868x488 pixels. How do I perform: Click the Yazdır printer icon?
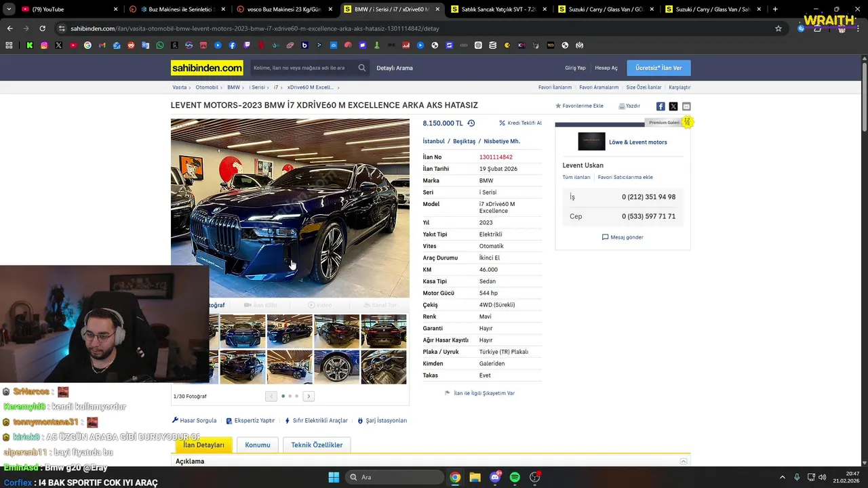click(622, 106)
